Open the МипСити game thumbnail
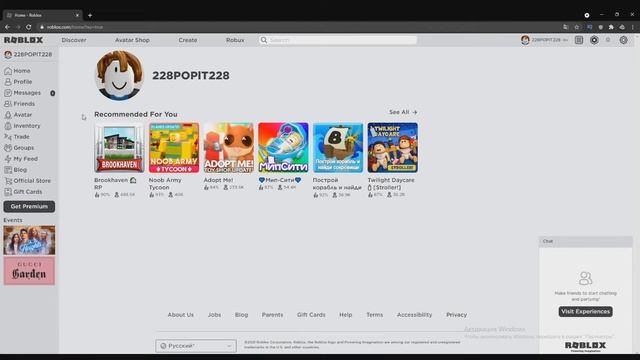The width and height of the screenshot is (640, 360). [283, 148]
